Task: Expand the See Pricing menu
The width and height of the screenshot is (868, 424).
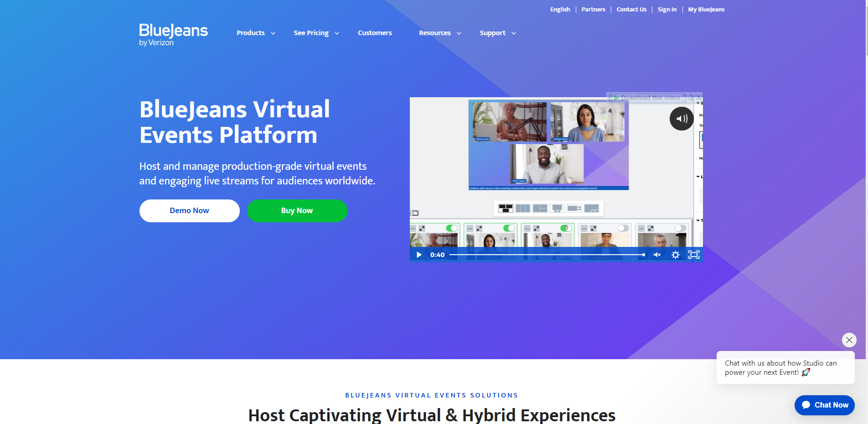Action: point(311,33)
